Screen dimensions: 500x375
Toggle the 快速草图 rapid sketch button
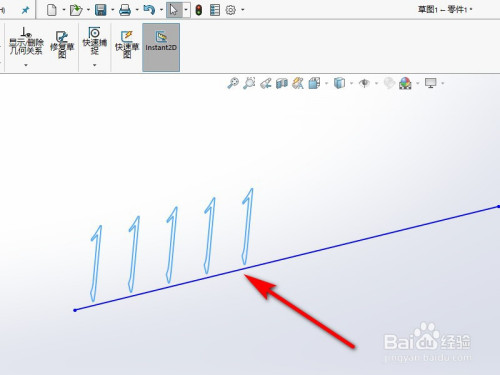click(127, 45)
